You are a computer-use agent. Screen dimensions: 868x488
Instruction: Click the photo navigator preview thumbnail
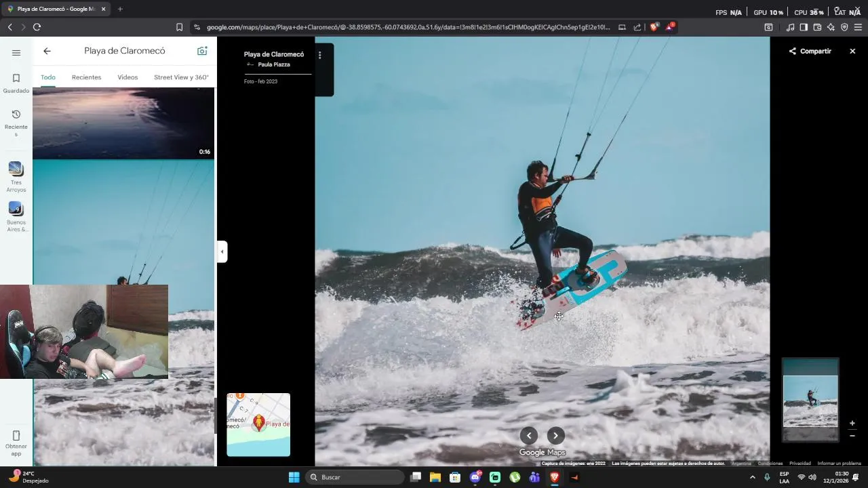coord(810,400)
